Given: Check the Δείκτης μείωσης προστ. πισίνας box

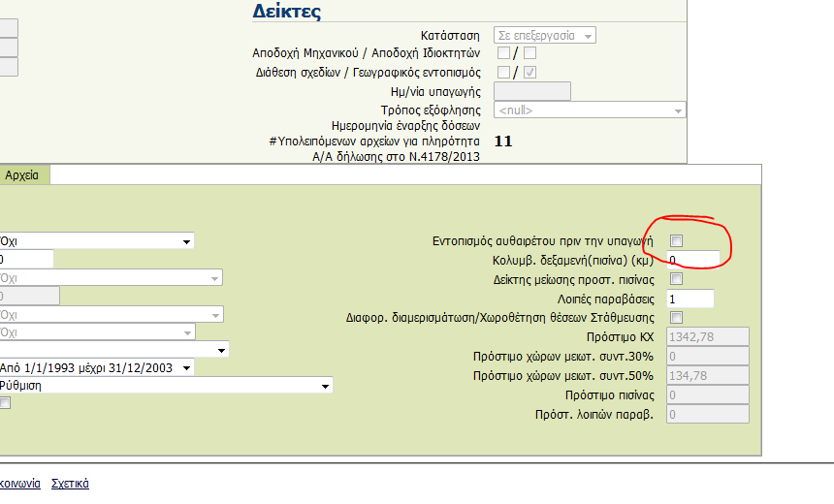Looking at the screenshot, I should click(x=677, y=279).
